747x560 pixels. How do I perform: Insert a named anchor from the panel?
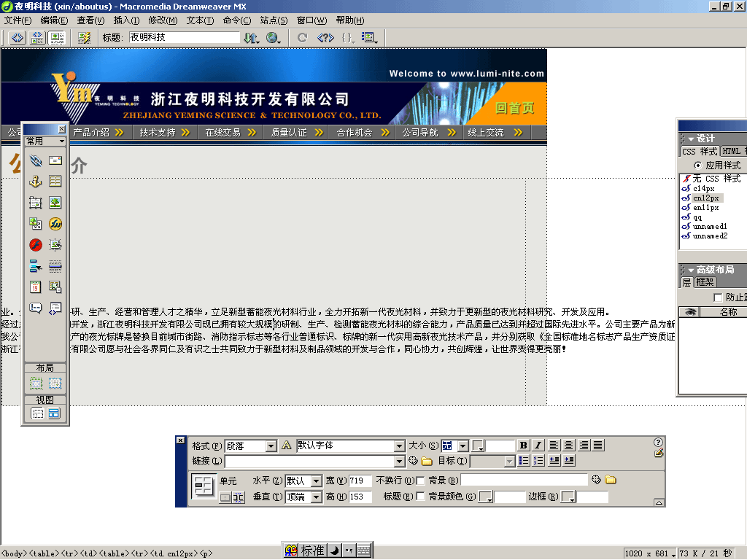pyautogui.click(x=35, y=182)
